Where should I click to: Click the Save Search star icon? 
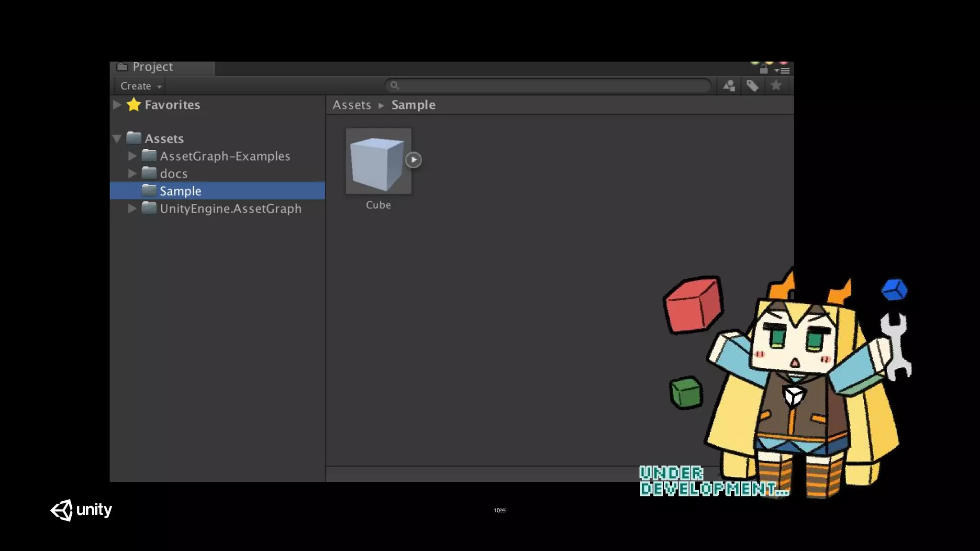point(776,86)
